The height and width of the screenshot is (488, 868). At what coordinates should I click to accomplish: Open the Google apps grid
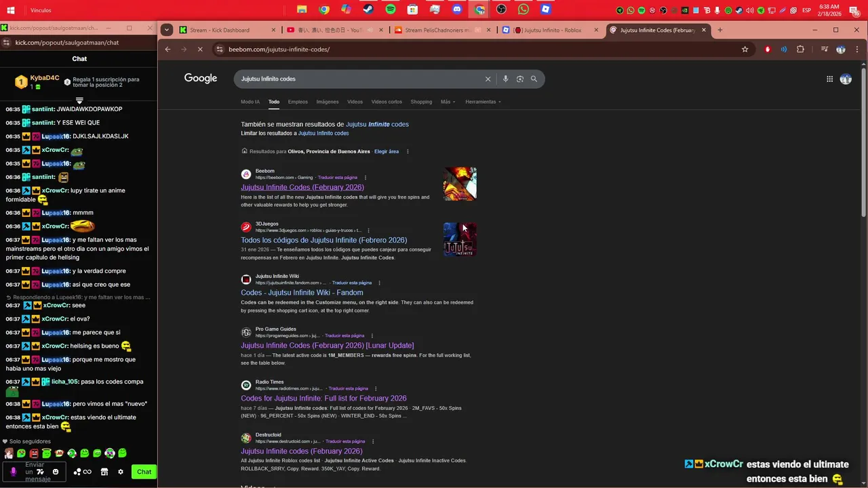[x=829, y=79]
